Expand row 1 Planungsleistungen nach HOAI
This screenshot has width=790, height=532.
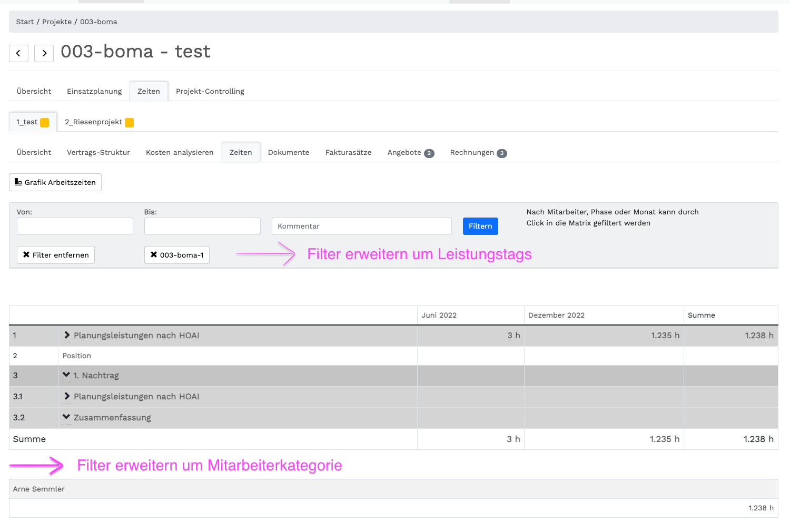67,335
